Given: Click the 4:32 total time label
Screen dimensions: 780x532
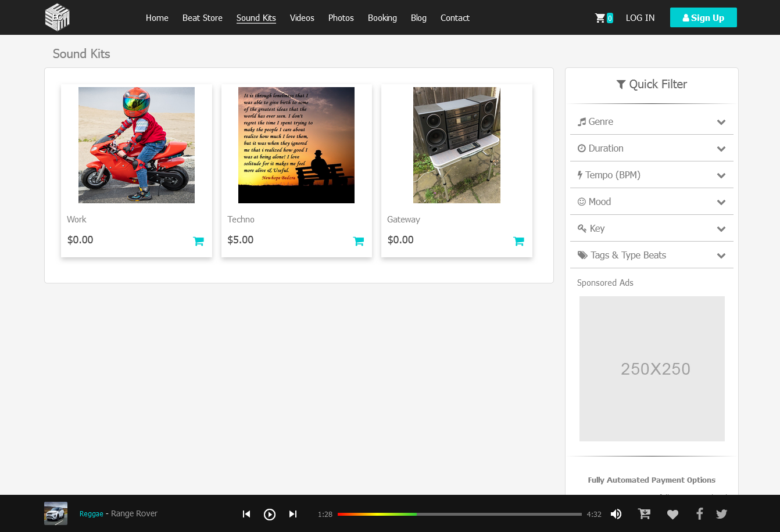Looking at the screenshot, I should coord(594,515).
